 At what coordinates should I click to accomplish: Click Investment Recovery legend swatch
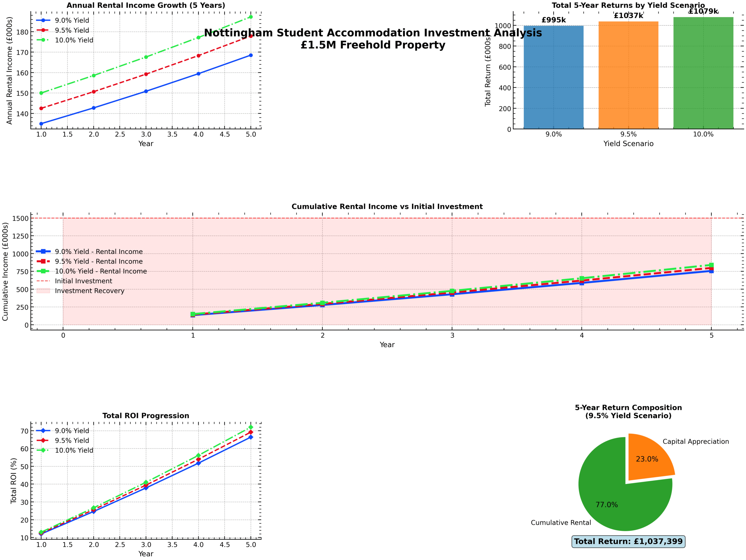[x=43, y=291]
